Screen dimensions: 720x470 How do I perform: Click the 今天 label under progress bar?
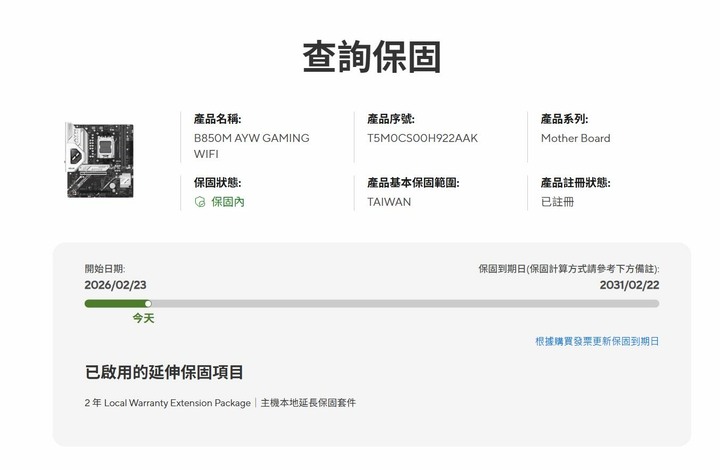143,318
